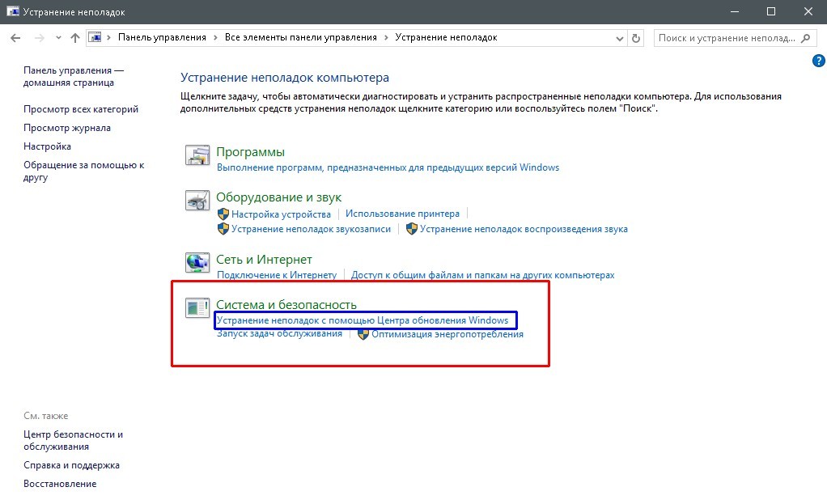Open "Центр безопасности и обслуживания" link
This screenshot has width=827, height=504.
tap(74, 440)
